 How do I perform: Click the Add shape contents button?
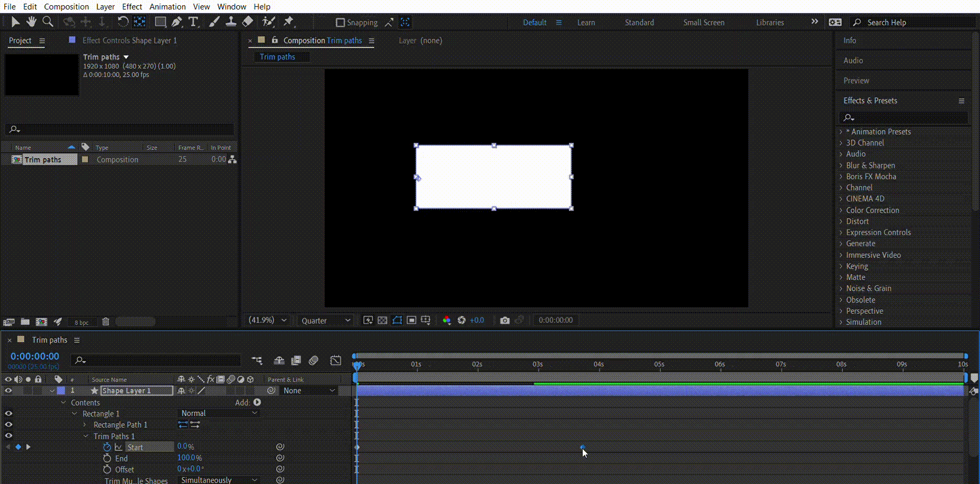pos(257,402)
